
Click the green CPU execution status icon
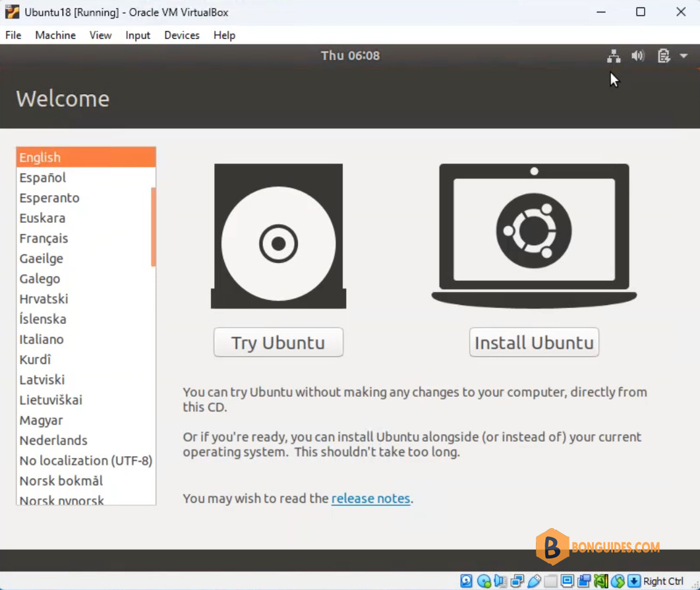tap(601, 581)
